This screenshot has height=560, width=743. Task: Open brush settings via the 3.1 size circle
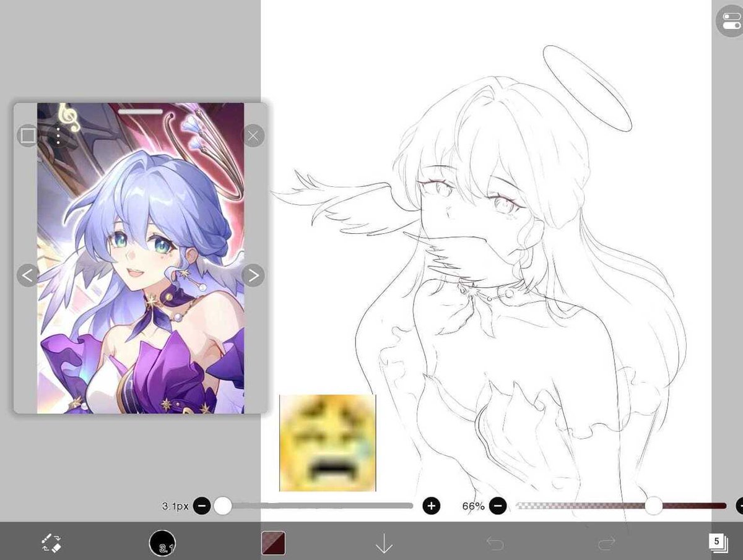(163, 543)
